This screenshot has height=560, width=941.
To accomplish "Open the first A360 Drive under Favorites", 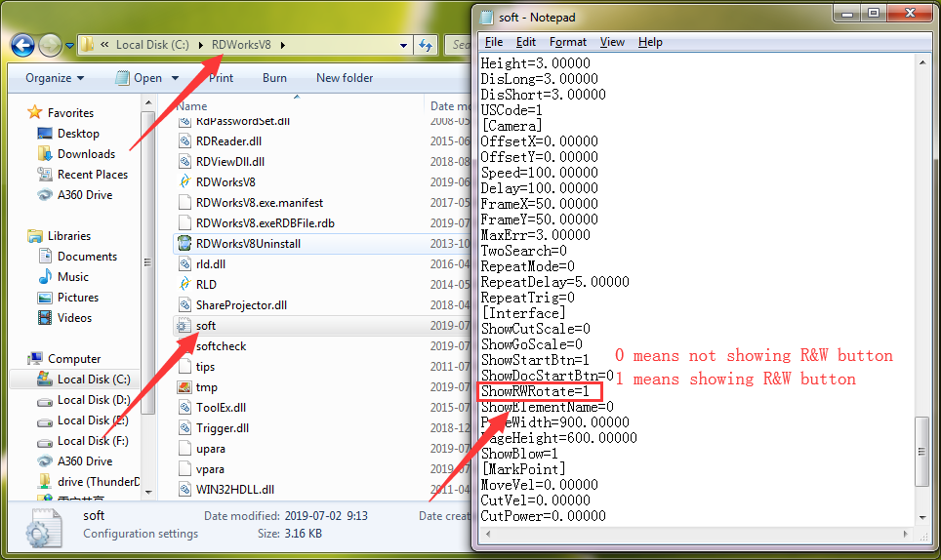I will [x=85, y=195].
